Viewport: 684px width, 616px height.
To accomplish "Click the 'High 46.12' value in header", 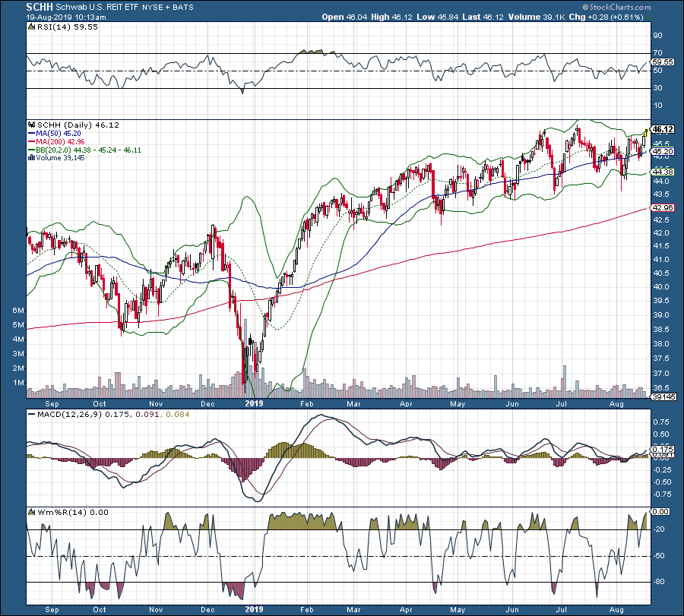I will coord(391,17).
